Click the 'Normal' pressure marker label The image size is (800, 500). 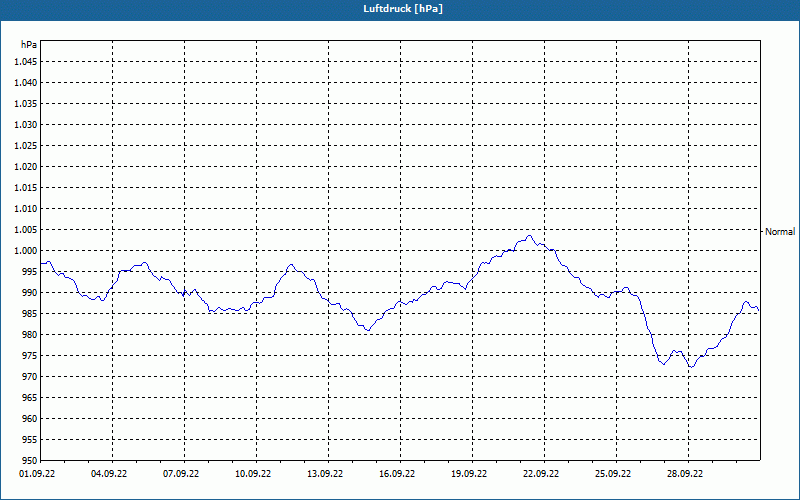click(780, 232)
